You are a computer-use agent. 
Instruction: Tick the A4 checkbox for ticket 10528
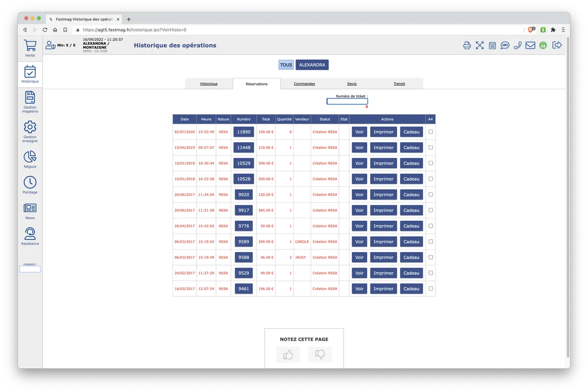click(431, 179)
